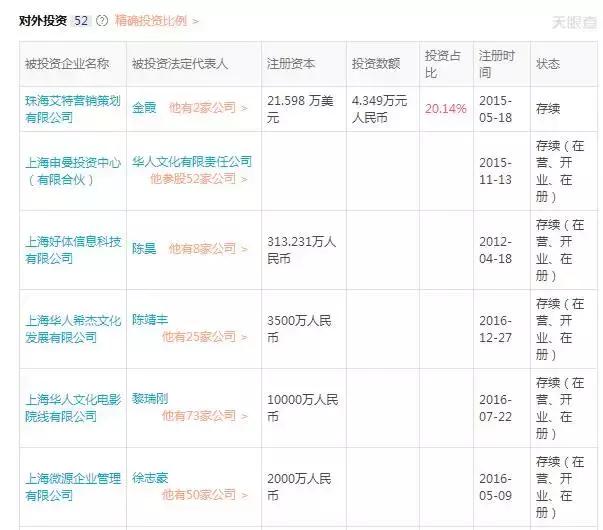Expand 他有73家公司 for 黎瑞刚
Screen dimensions: 603x530
coord(205,416)
